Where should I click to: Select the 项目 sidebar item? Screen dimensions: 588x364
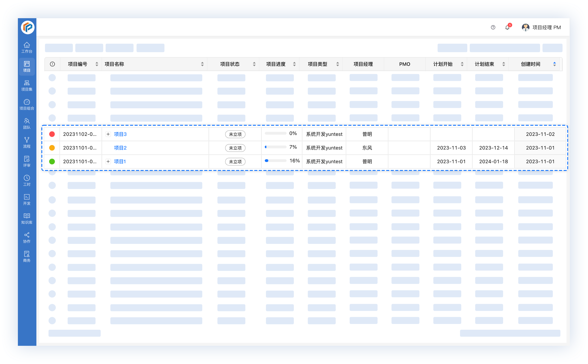(x=27, y=66)
